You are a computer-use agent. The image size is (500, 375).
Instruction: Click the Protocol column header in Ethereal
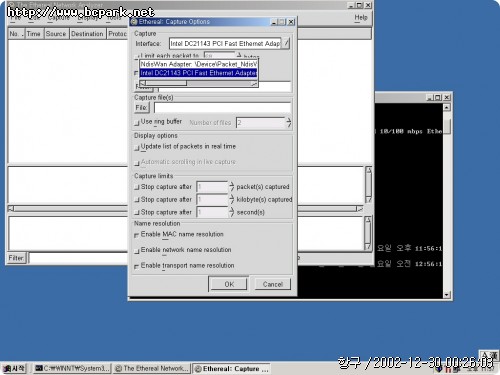tap(117, 34)
